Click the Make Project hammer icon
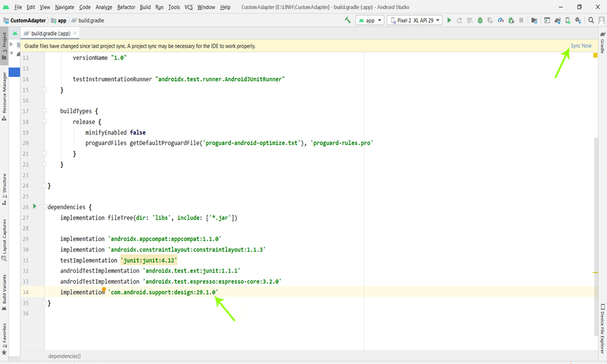Image resolution: width=607 pixels, height=364 pixels. click(348, 20)
